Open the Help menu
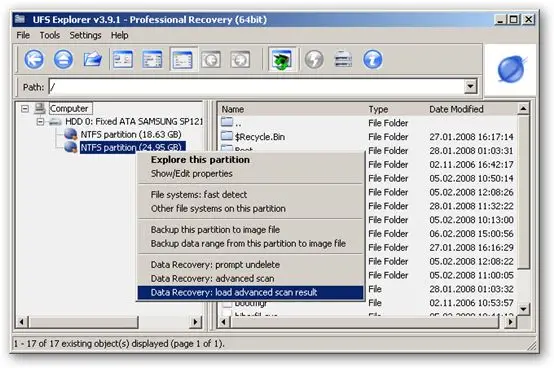Image resolution: width=554 pixels, height=368 pixels. coord(119,35)
